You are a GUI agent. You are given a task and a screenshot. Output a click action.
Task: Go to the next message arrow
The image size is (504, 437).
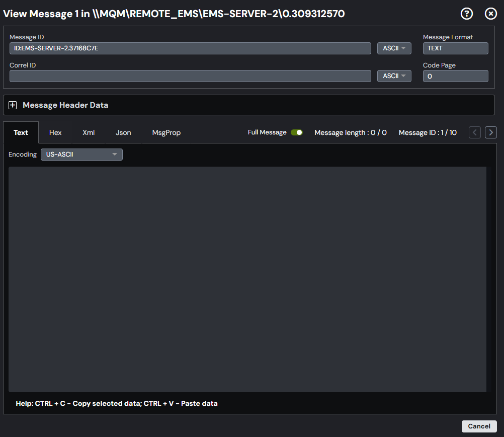pyautogui.click(x=491, y=132)
